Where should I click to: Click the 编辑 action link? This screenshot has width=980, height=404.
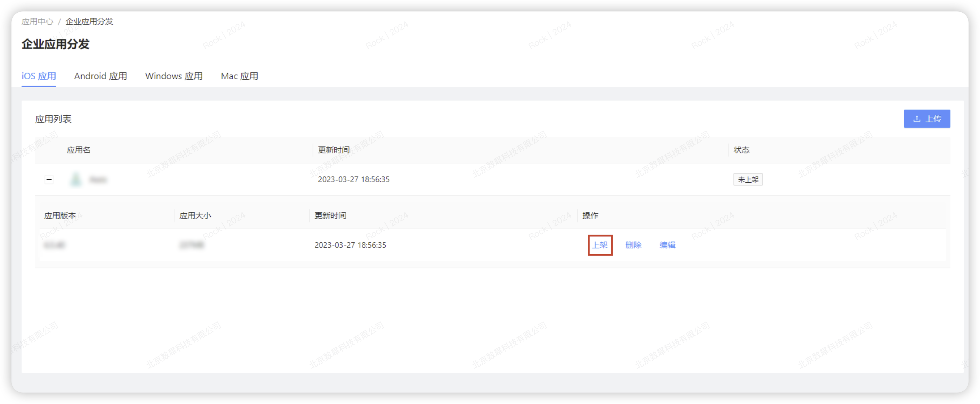667,245
